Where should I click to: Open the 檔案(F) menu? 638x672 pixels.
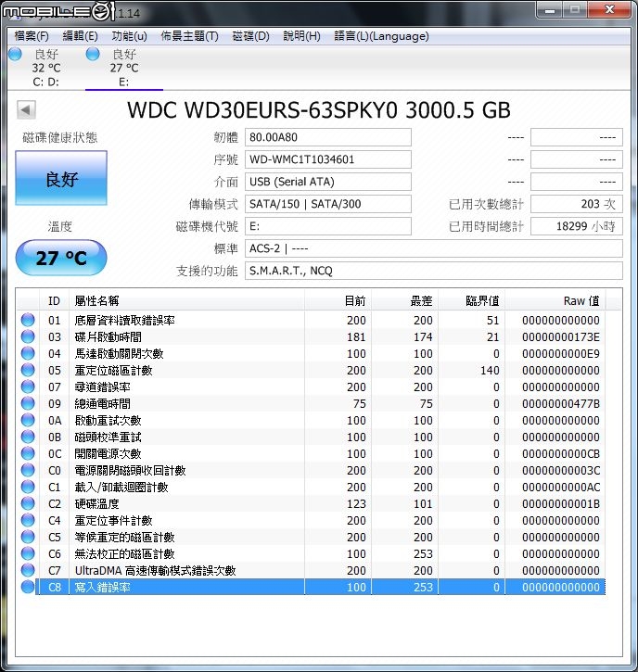pyautogui.click(x=32, y=36)
